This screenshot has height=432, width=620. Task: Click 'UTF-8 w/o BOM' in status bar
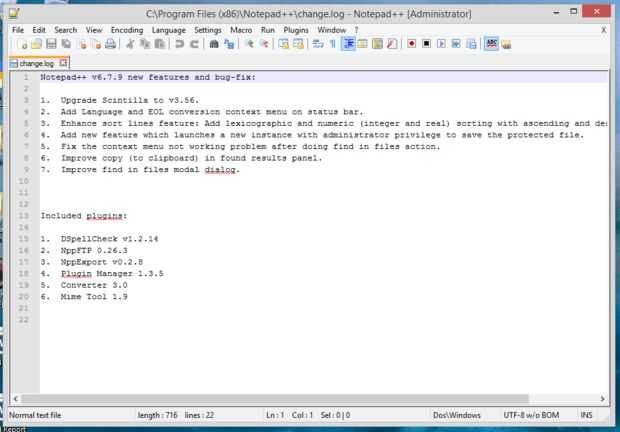531,415
